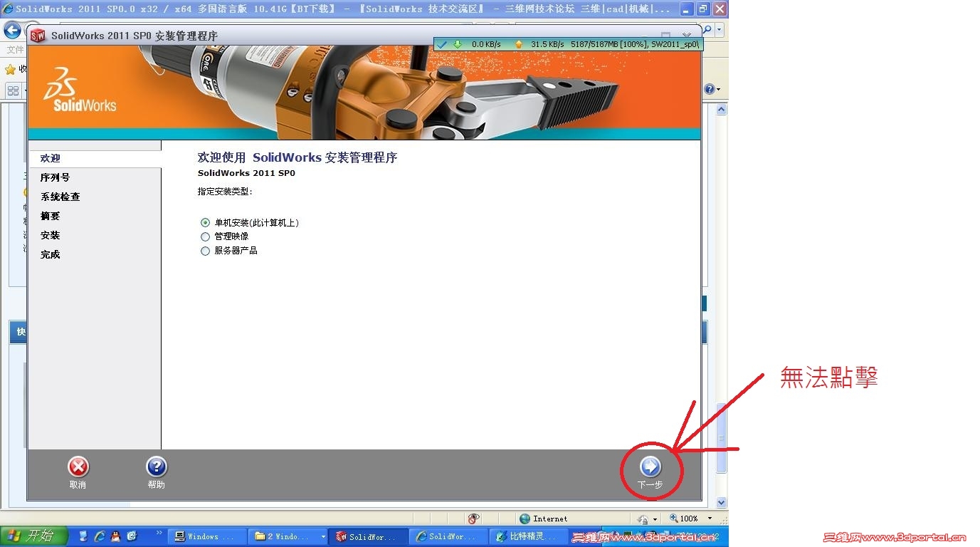
Task: Click the IE blue Help question-mark icon
Action: coord(709,89)
